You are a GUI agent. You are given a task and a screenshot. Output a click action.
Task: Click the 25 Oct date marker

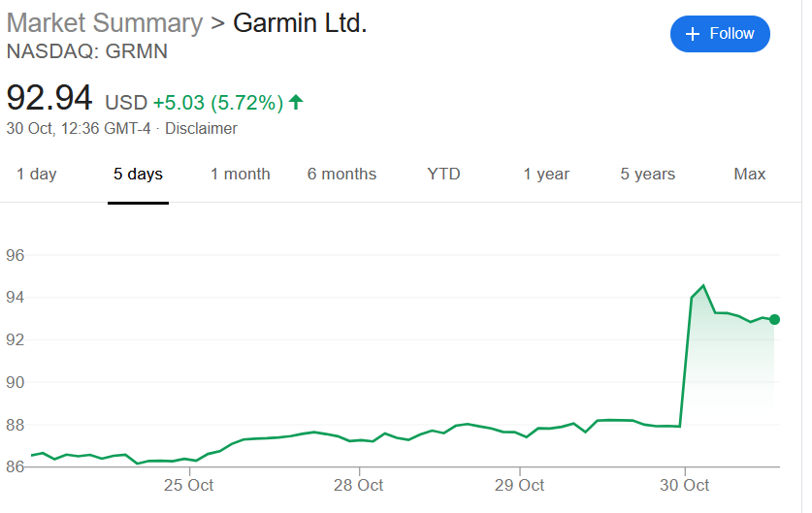coord(188,485)
